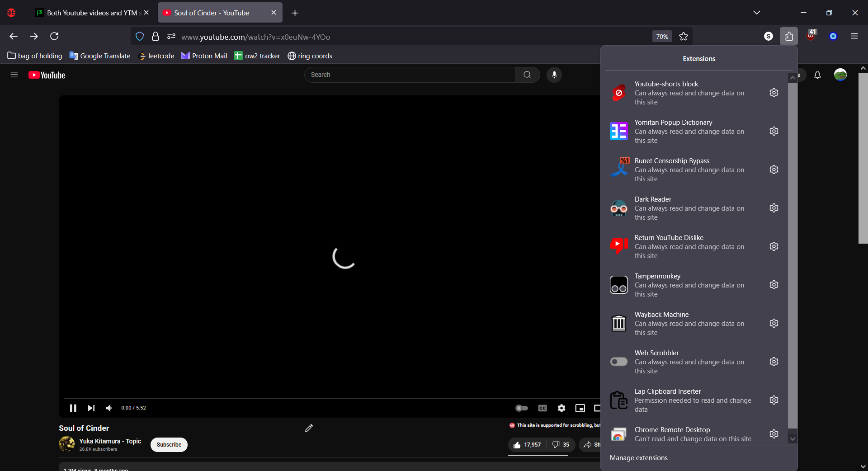Switch to the Both Youtube videos tab
Screen dimensions: 868x471
90,13
